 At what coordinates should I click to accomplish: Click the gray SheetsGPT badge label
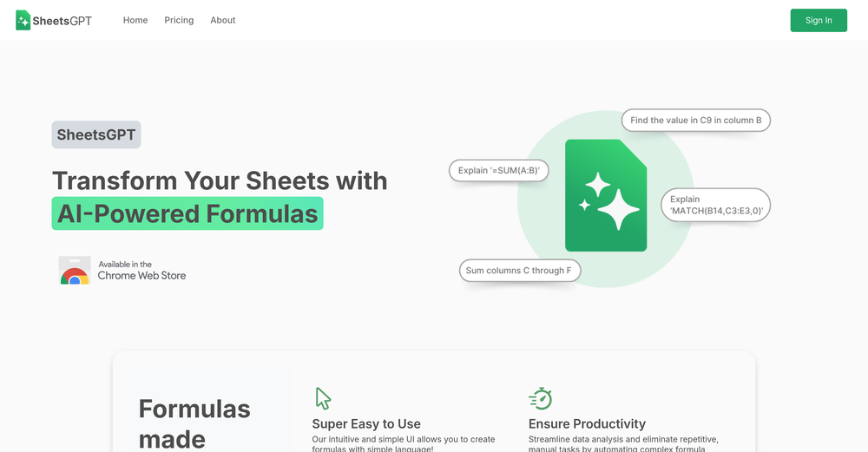96,134
